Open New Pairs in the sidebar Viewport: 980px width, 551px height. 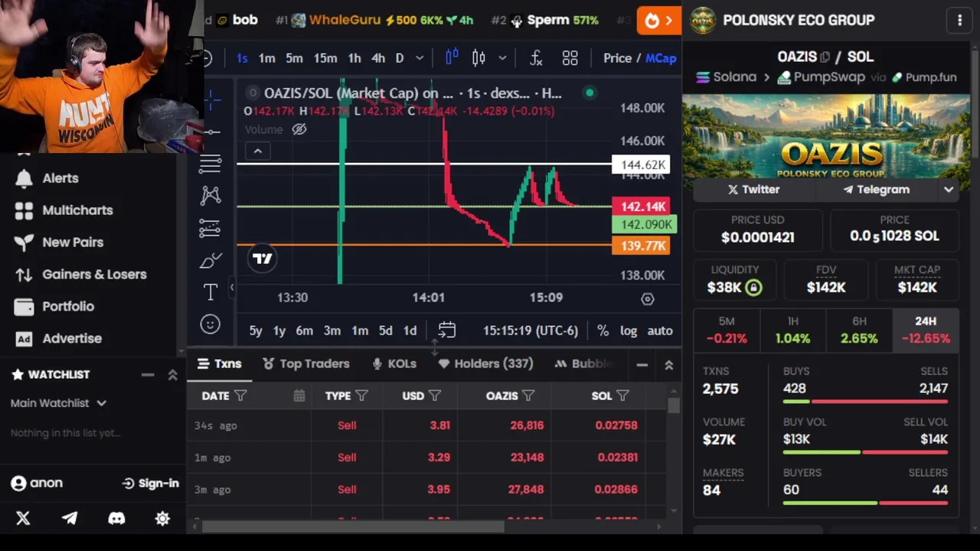coord(59,243)
